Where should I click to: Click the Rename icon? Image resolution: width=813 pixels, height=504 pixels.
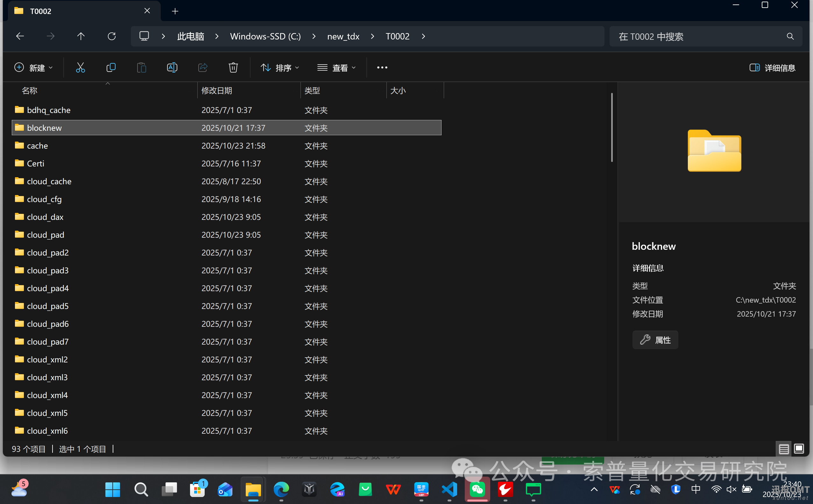pyautogui.click(x=172, y=68)
